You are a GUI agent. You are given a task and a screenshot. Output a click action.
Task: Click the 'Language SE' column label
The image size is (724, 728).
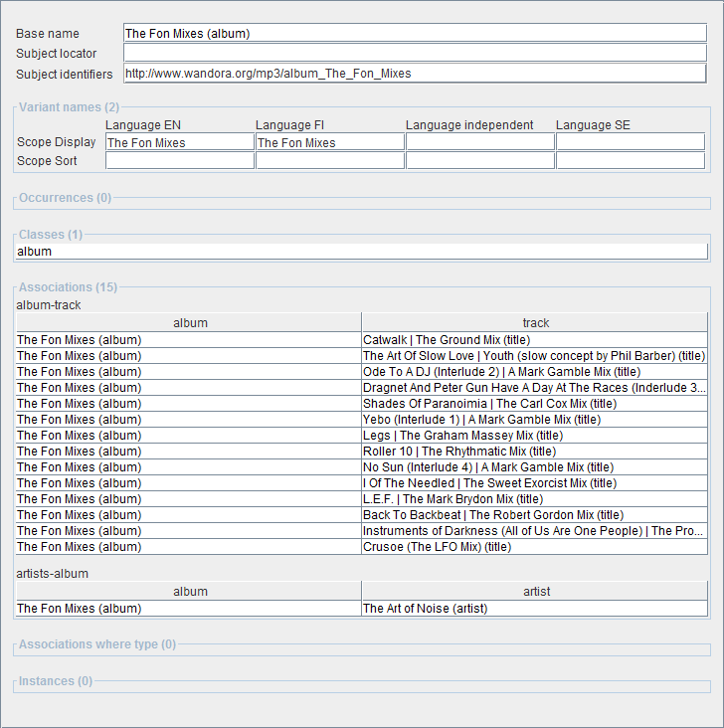593,125
